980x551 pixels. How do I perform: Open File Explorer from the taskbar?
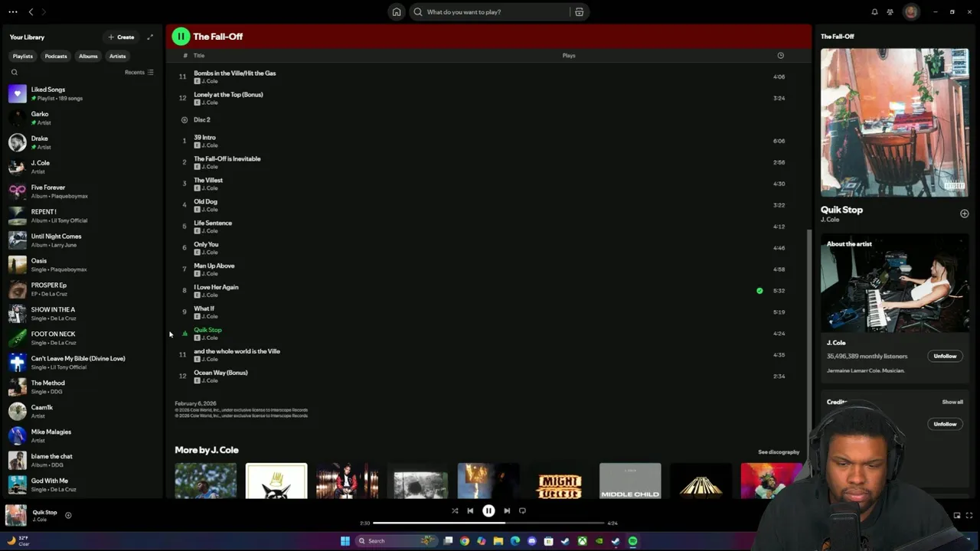pyautogui.click(x=498, y=541)
